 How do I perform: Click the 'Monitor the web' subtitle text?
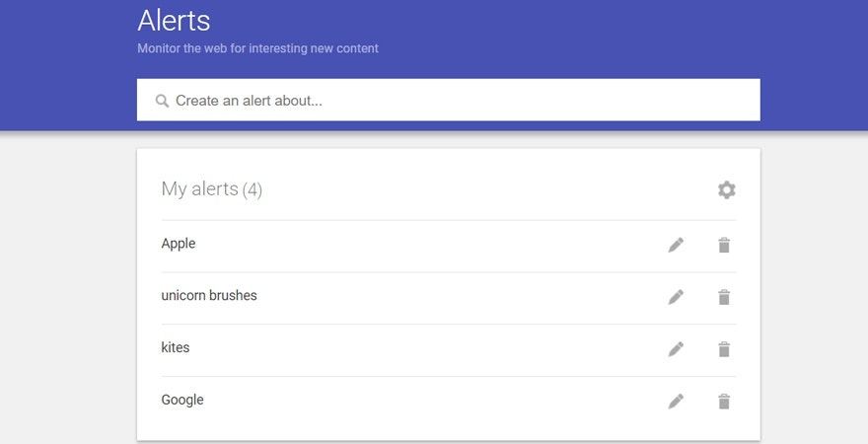(257, 48)
